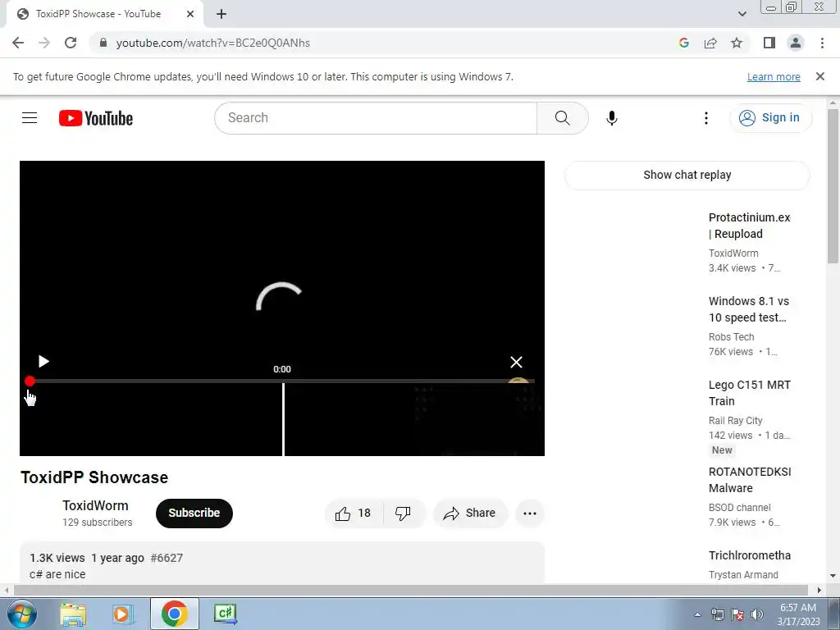Click the URL address bar
Screen dimensions: 840x630
[386, 43]
